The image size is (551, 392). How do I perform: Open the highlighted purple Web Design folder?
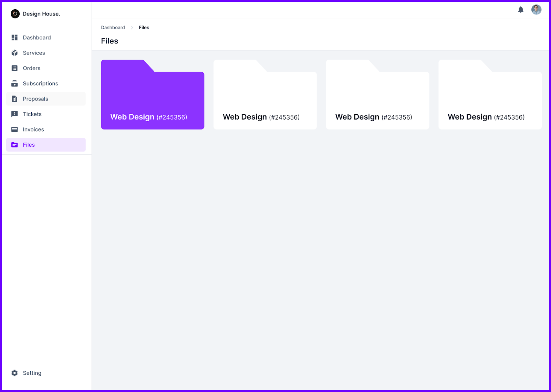click(x=153, y=94)
